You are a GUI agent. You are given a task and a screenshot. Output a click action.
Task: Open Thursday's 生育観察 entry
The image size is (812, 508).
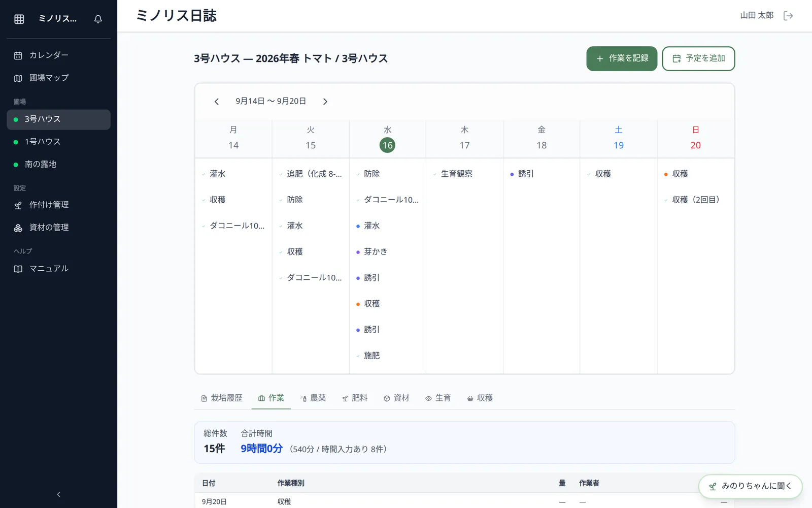[x=464, y=174]
